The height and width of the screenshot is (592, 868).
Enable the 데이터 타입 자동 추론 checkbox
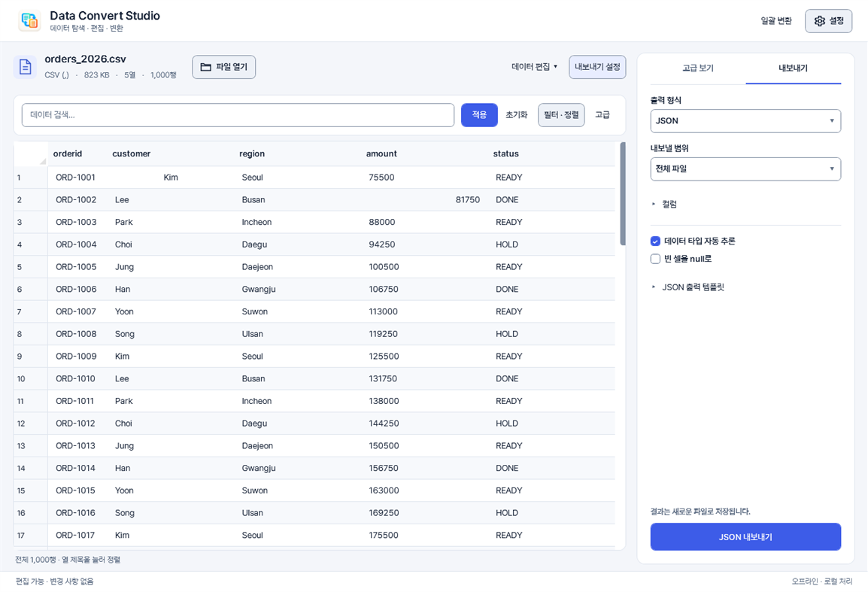pos(655,241)
